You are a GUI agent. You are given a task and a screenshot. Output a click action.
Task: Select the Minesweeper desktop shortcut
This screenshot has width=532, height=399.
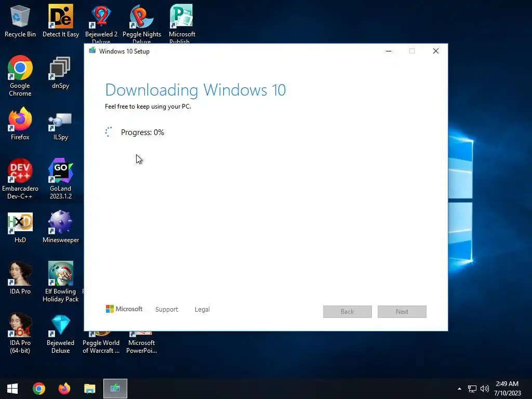pos(61,227)
